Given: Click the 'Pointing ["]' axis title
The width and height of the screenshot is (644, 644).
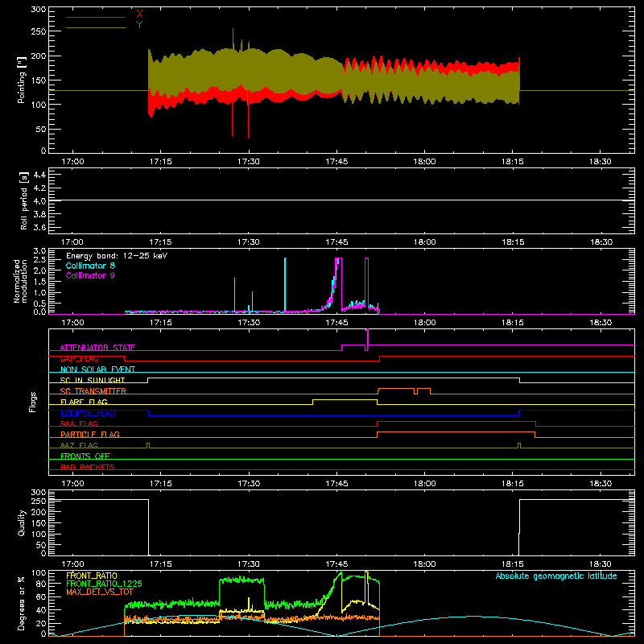Looking at the screenshot, I should click(x=22, y=80).
